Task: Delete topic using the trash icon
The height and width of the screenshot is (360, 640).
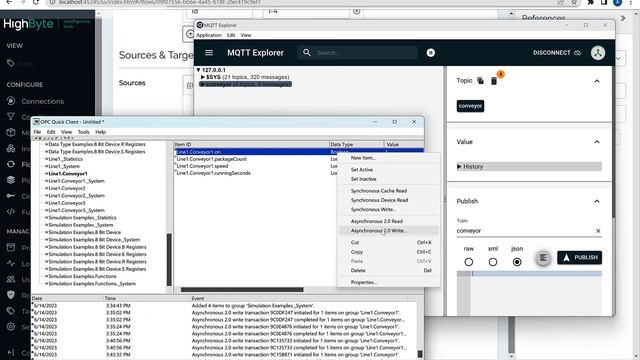Action: tap(494, 81)
